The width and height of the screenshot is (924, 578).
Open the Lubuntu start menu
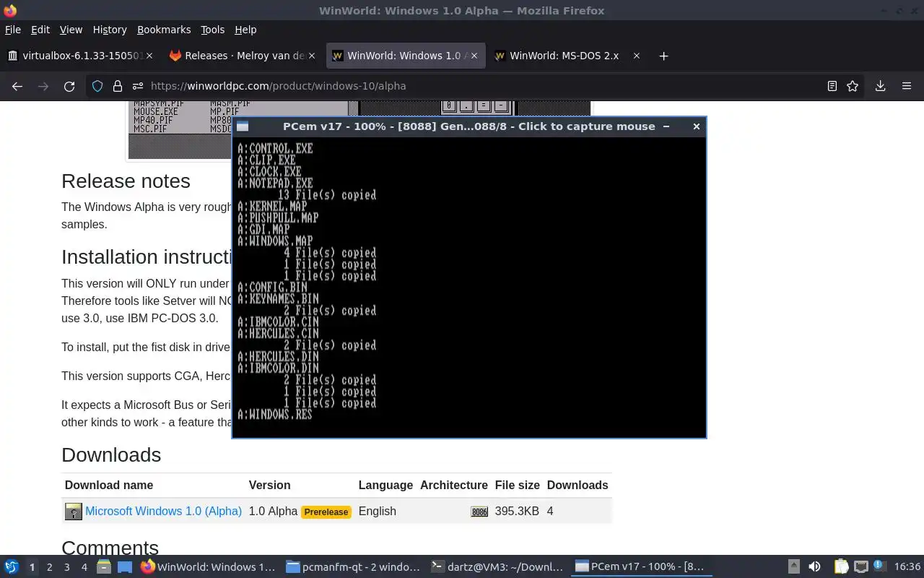(x=12, y=567)
